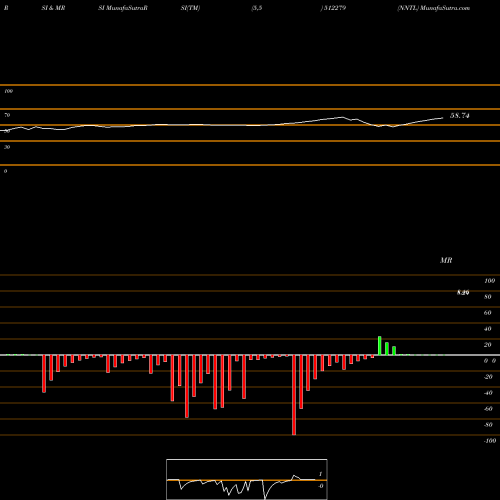Click the MR right axis label 20

(x=488, y=345)
